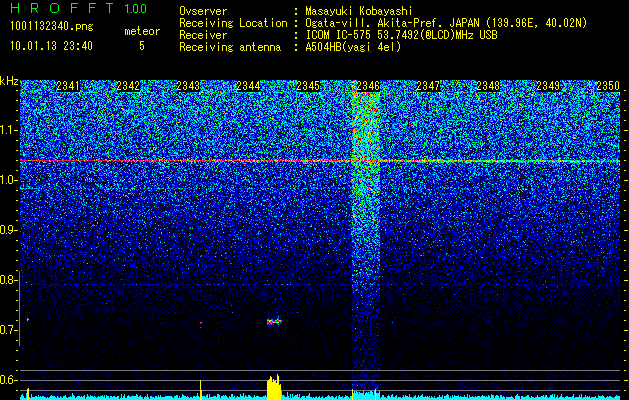Click the 0.7 frequency axis label
This screenshot has width=629, height=400.
[x=7, y=330]
